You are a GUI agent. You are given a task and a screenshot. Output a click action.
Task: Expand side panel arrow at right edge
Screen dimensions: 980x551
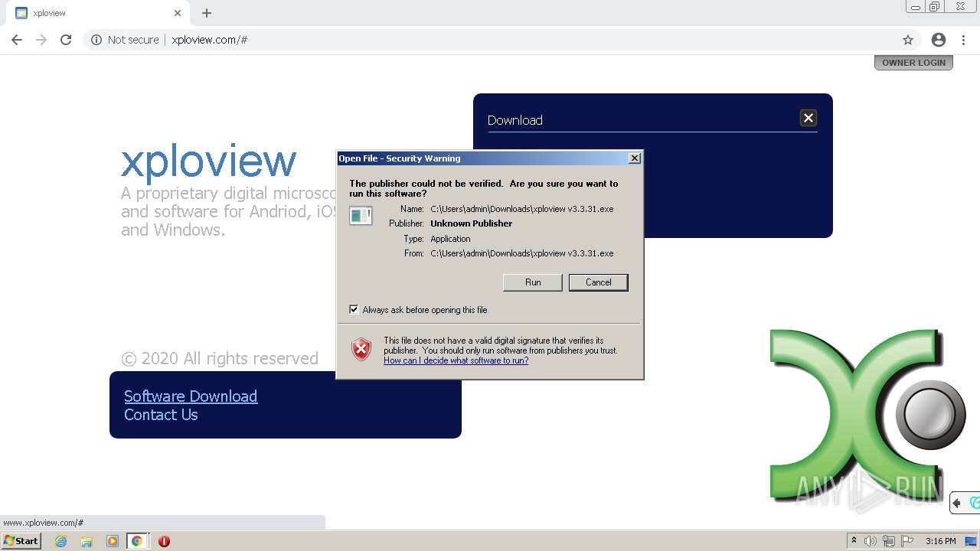point(956,503)
